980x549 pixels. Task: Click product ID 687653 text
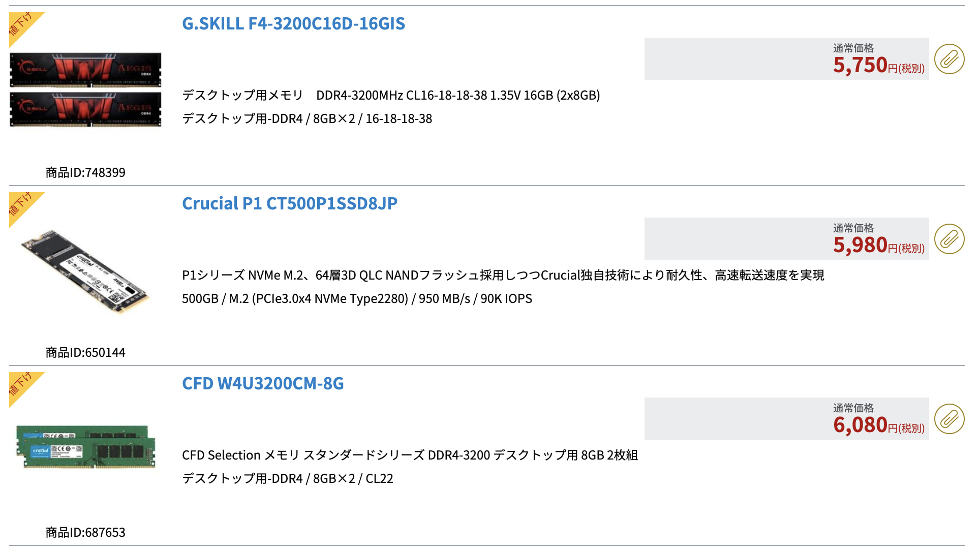[x=85, y=532]
